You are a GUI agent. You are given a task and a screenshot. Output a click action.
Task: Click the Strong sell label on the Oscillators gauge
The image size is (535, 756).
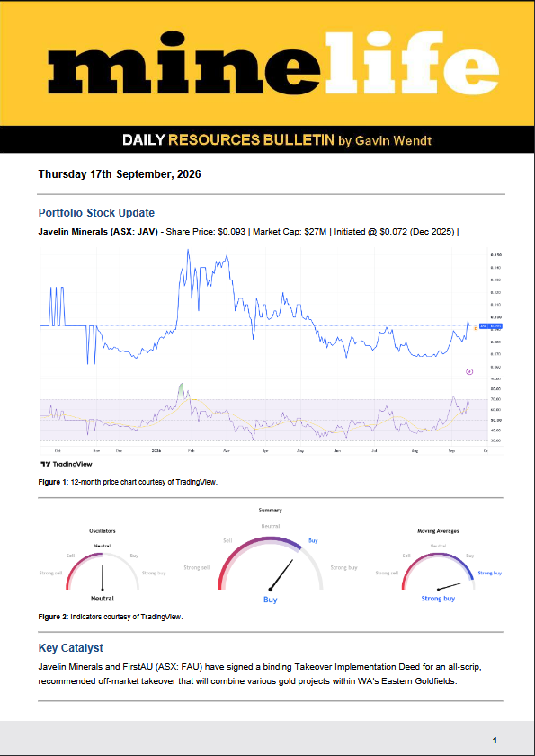click(x=50, y=573)
